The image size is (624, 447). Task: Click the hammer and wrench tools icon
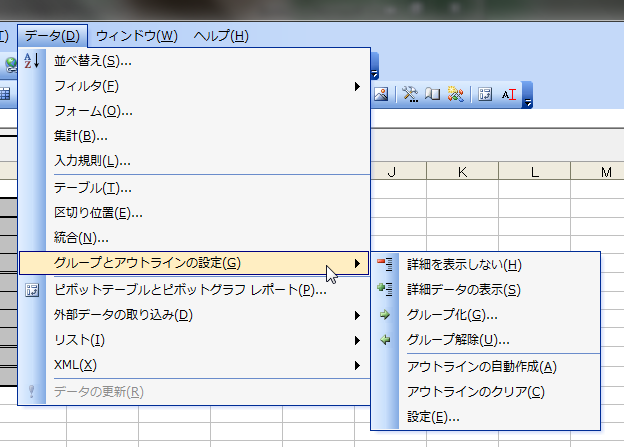pos(410,94)
